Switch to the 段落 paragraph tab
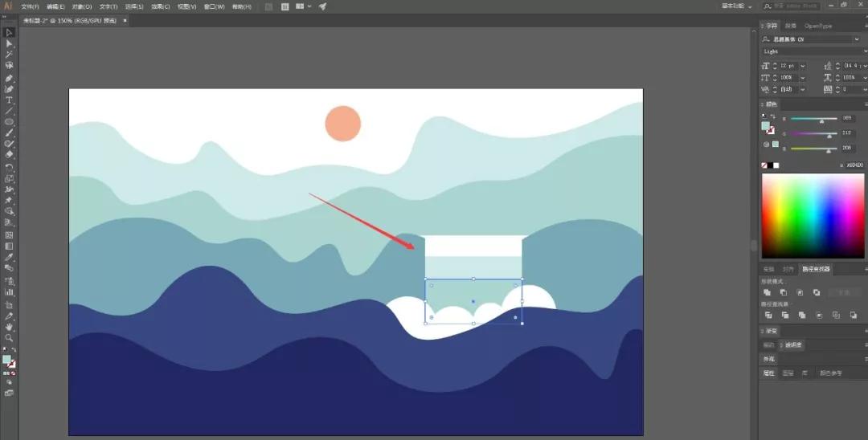 [x=791, y=26]
